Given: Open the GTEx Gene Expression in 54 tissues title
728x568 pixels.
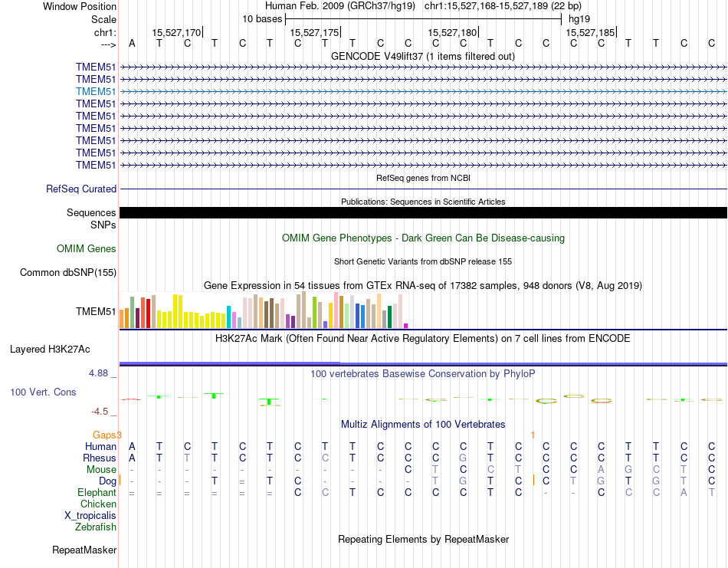Looking at the screenshot, I should 423,286.
